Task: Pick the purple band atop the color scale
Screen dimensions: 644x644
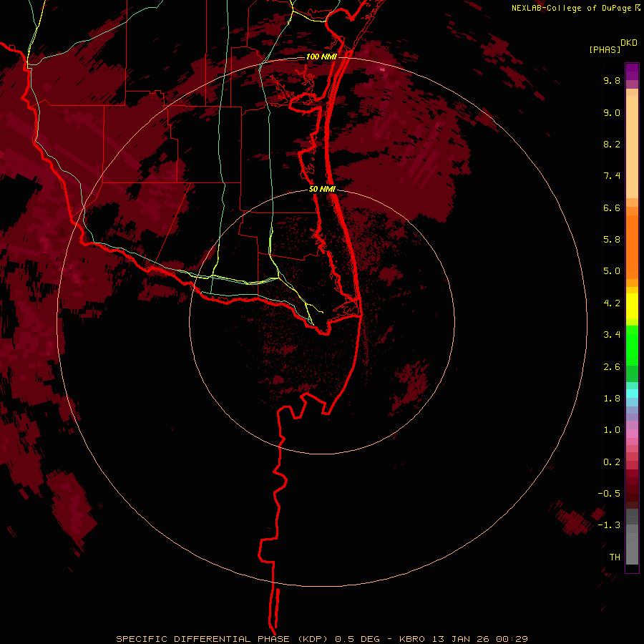Action: click(x=632, y=72)
